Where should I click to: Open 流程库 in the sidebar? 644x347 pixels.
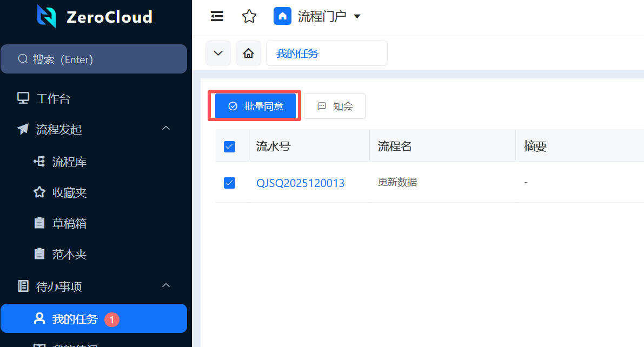click(x=69, y=162)
